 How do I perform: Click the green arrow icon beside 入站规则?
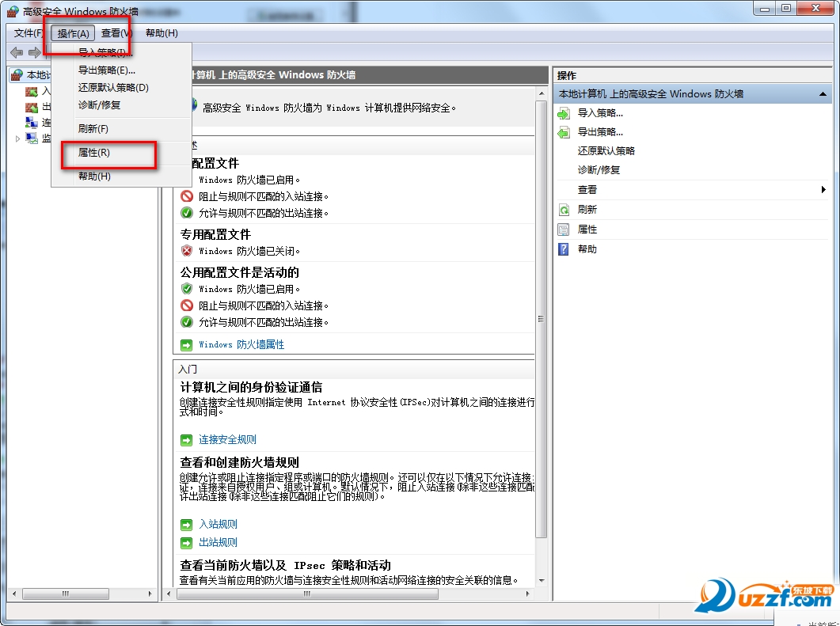(x=186, y=524)
